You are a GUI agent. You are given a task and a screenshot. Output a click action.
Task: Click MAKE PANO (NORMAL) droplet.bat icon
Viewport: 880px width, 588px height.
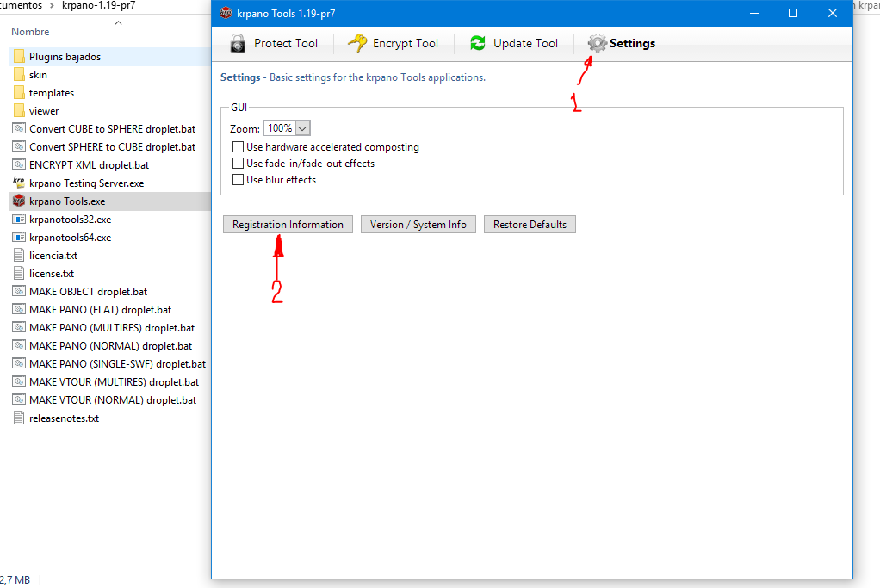click(19, 345)
